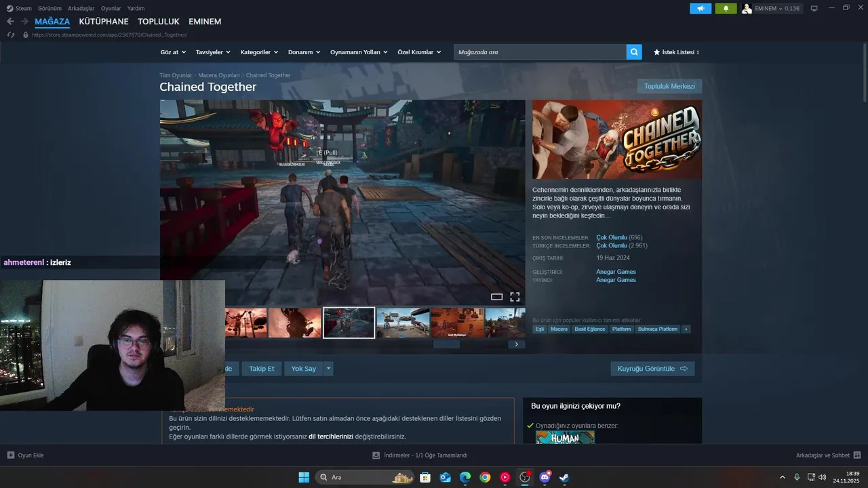Open OBS Studio taskbar icon
This screenshot has width=868, height=488.
point(525,477)
